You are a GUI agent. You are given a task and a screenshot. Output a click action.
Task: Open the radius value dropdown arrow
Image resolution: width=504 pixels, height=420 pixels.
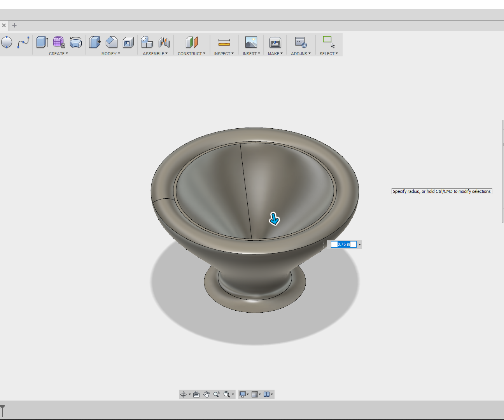click(360, 244)
